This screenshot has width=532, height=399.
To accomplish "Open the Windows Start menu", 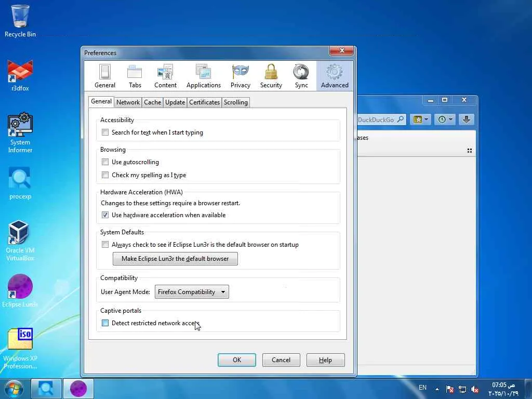I will click(13, 389).
